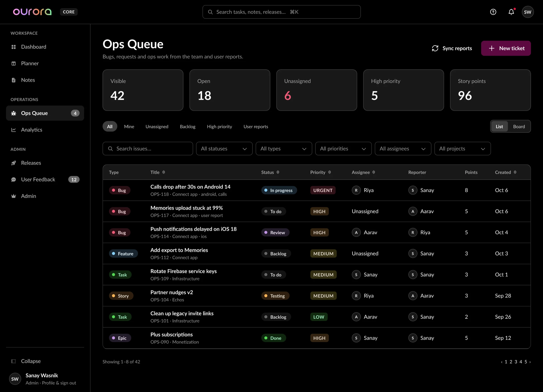Select the All filter tab
Image resolution: width=543 pixels, height=392 pixels.
(110, 126)
